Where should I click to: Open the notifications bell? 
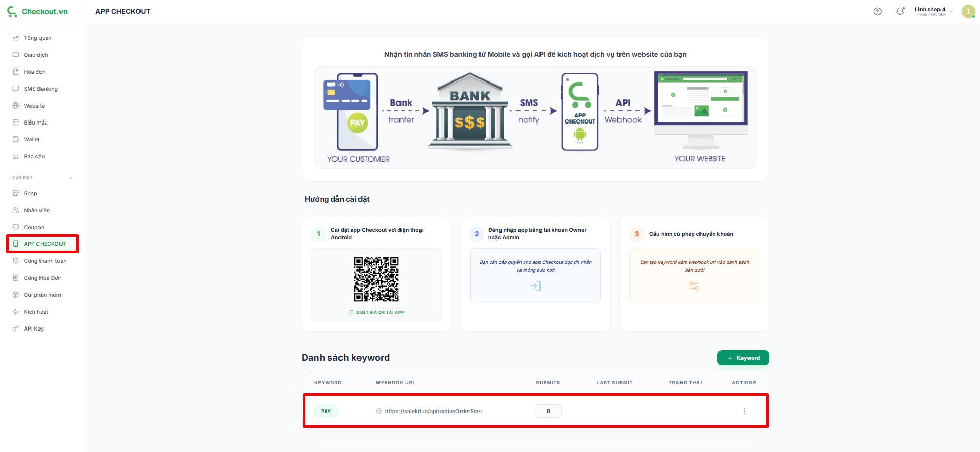click(x=900, y=11)
